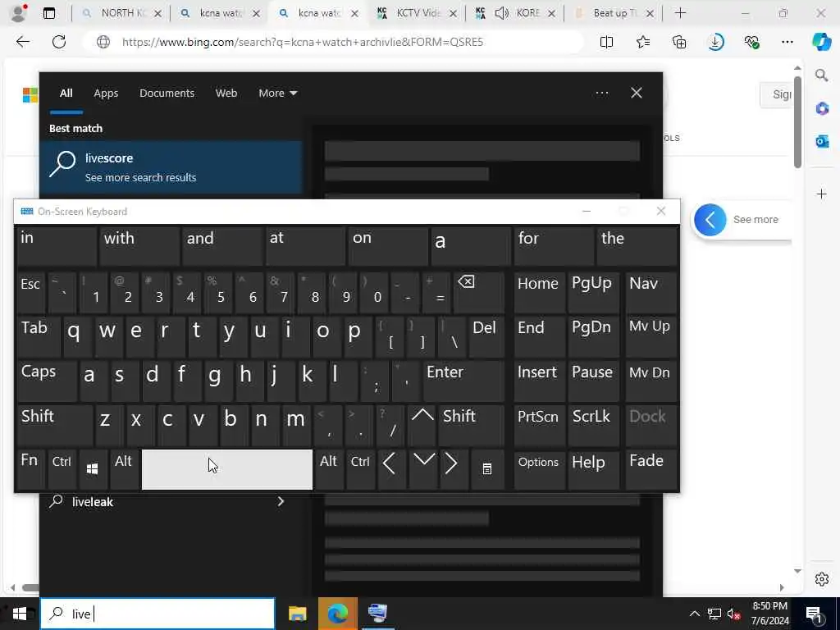The height and width of the screenshot is (630, 840).
Task: Toggle the right Shift key
Action: [x=472, y=426]
